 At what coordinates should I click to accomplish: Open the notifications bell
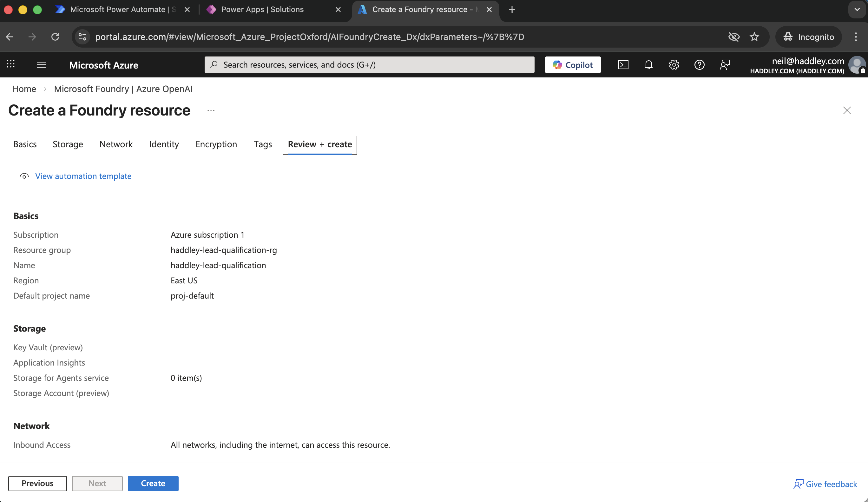click(648, 65)
